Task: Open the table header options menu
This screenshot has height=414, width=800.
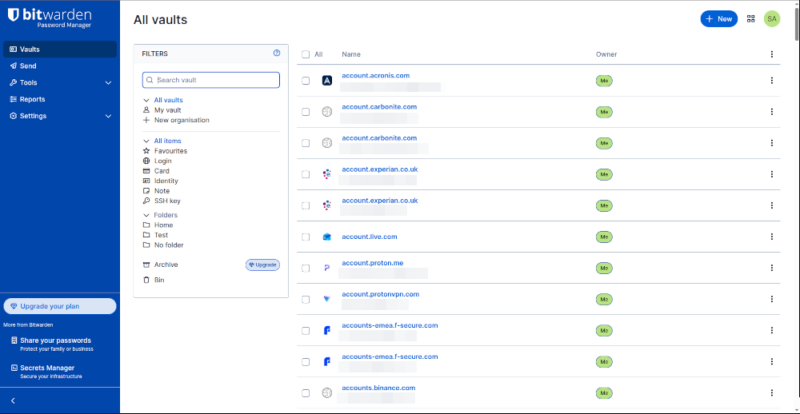Action: (771, 54)
